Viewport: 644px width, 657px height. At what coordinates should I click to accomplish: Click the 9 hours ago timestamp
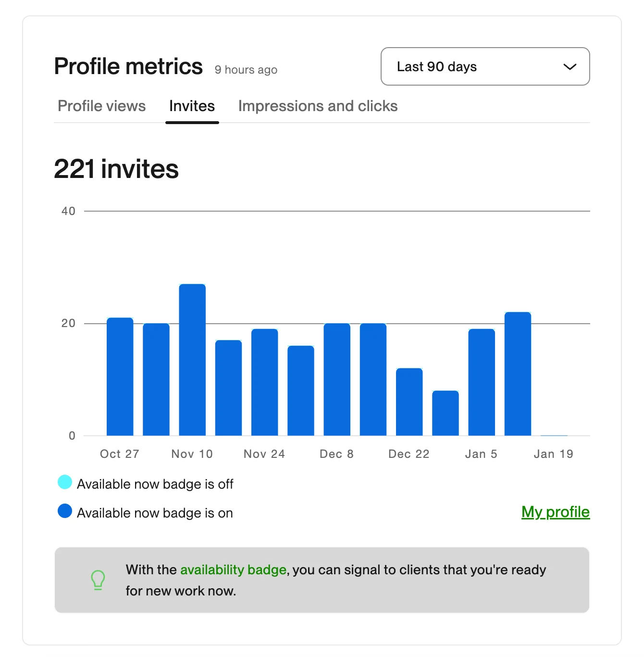(246, 70)
